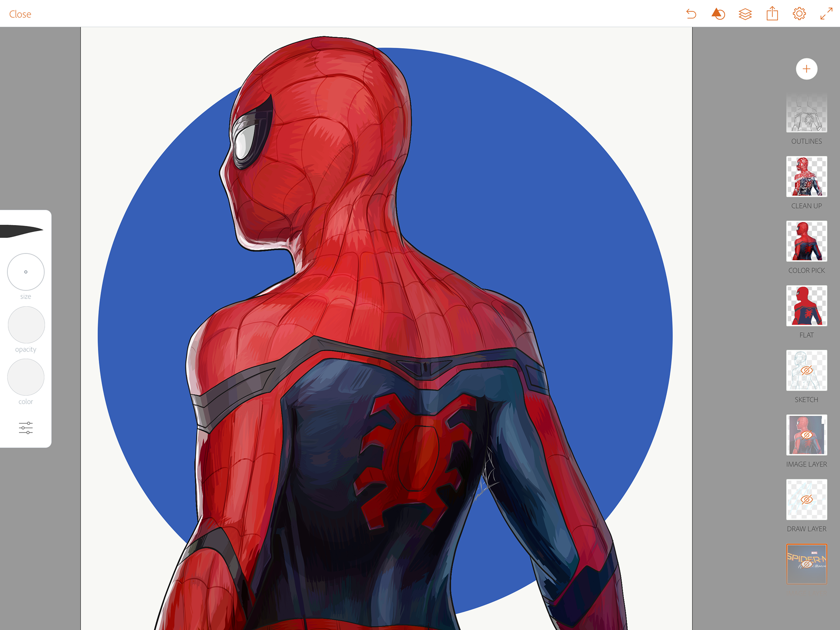Image resolution: width=840 pixels, height=630 pixels.
Task: Close the drawing document
Action: click(x=20, y=14)
